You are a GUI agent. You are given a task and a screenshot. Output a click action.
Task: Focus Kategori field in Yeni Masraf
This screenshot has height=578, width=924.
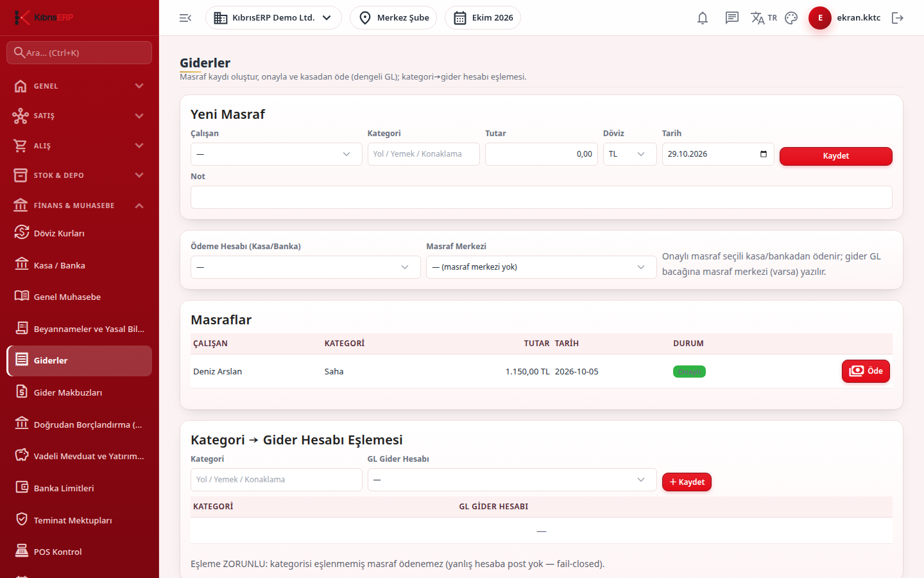pos(424,154)
